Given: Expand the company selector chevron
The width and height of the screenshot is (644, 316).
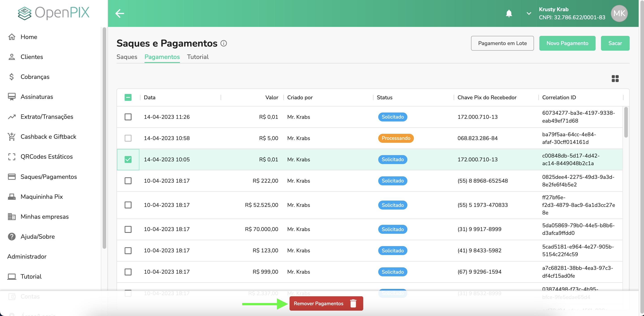Looking at the screenshot, I should click(529, 13).
